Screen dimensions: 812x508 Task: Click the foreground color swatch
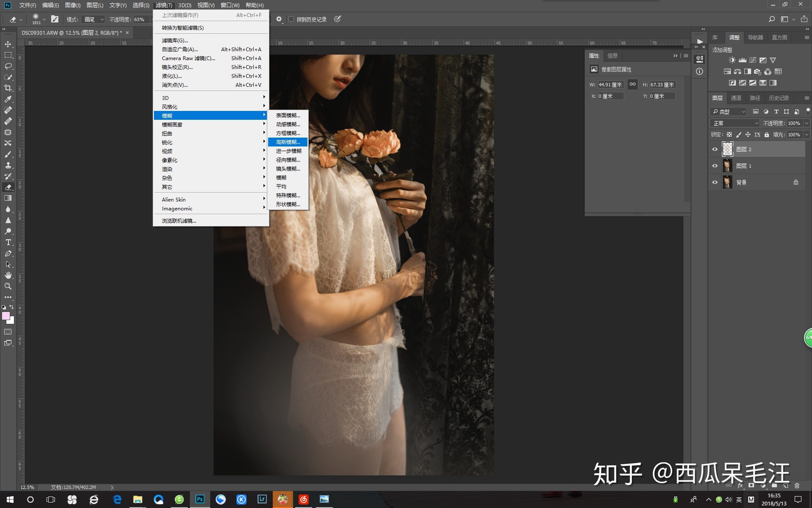pyautogui.click(x=5, y=315)
